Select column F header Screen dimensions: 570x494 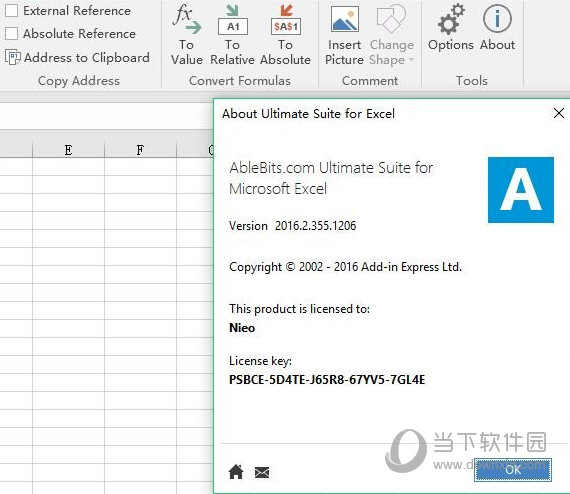140,149
